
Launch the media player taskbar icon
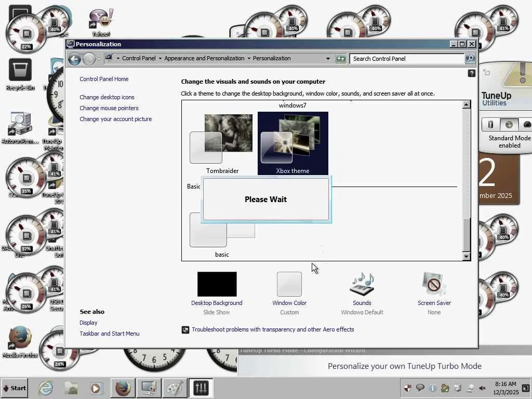(96, 388)
